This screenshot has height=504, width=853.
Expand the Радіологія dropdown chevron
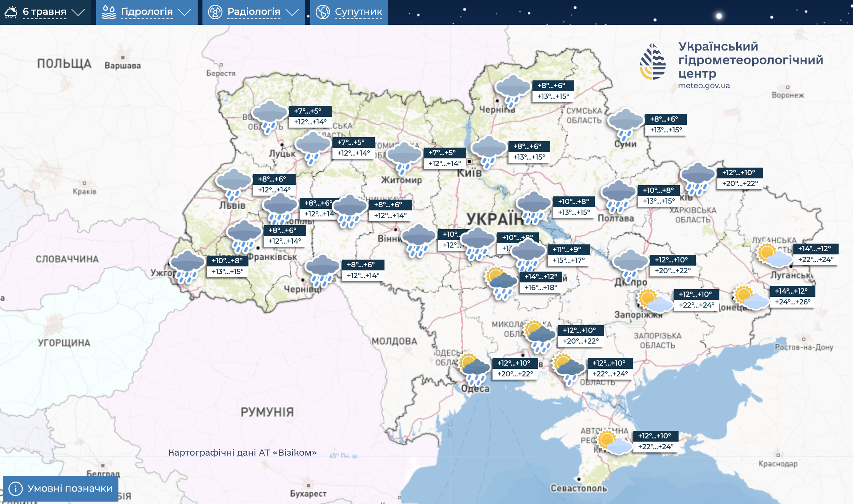(x=292, y=12)
